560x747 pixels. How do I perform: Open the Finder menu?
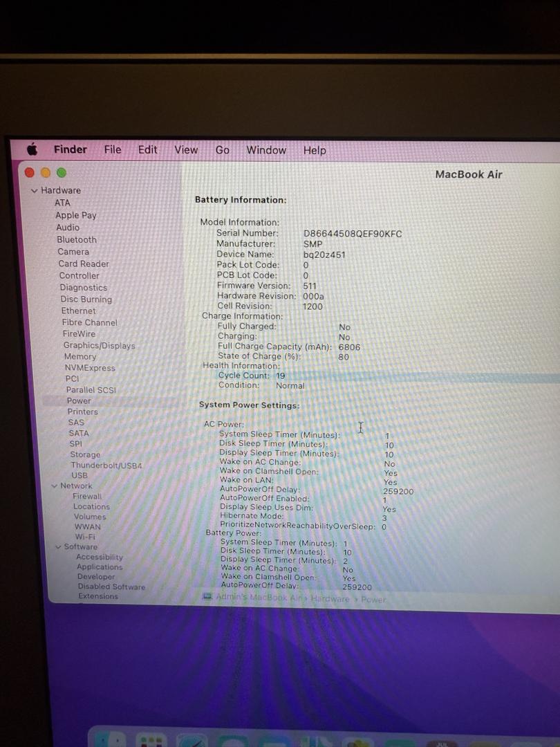point(71,149)
